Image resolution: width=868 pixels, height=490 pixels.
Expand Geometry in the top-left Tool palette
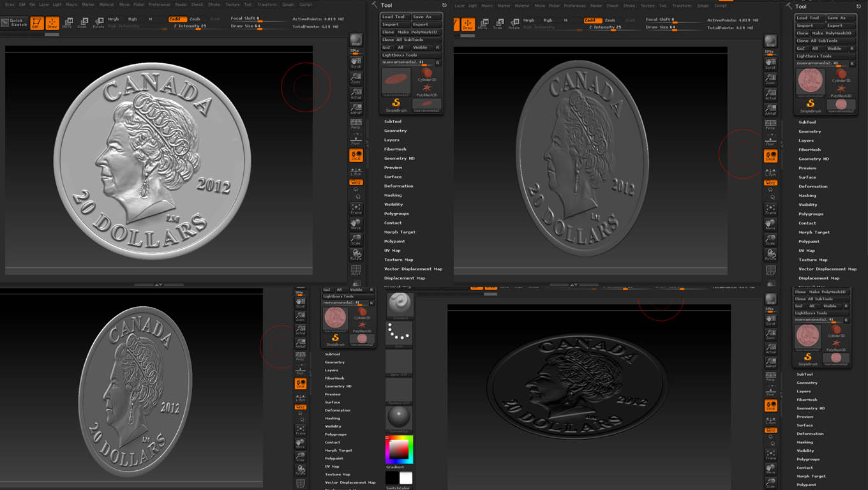click(x=395, y=131)
